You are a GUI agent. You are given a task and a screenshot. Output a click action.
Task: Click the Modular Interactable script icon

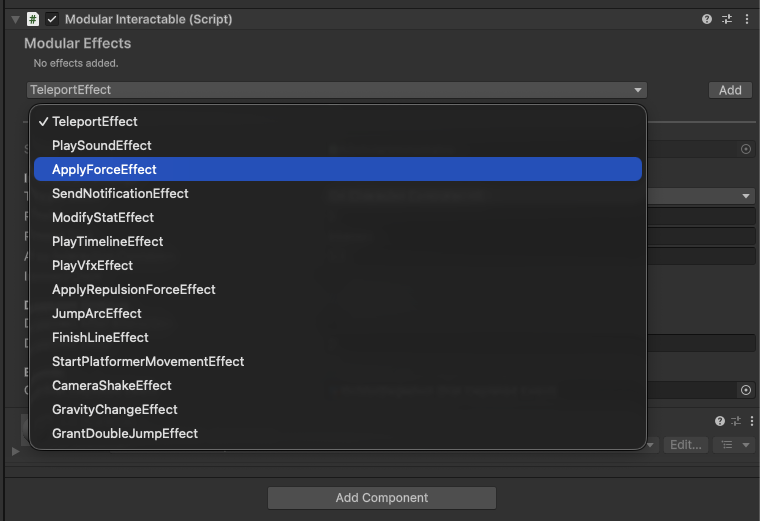tap(33, 19)
